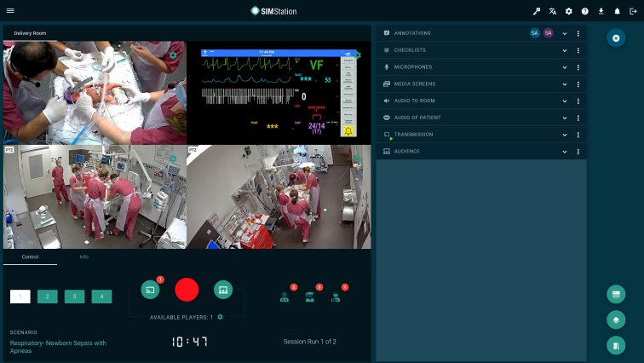644x363 pixels.
Task: Click the logout icon
Action: click(633, 11)
